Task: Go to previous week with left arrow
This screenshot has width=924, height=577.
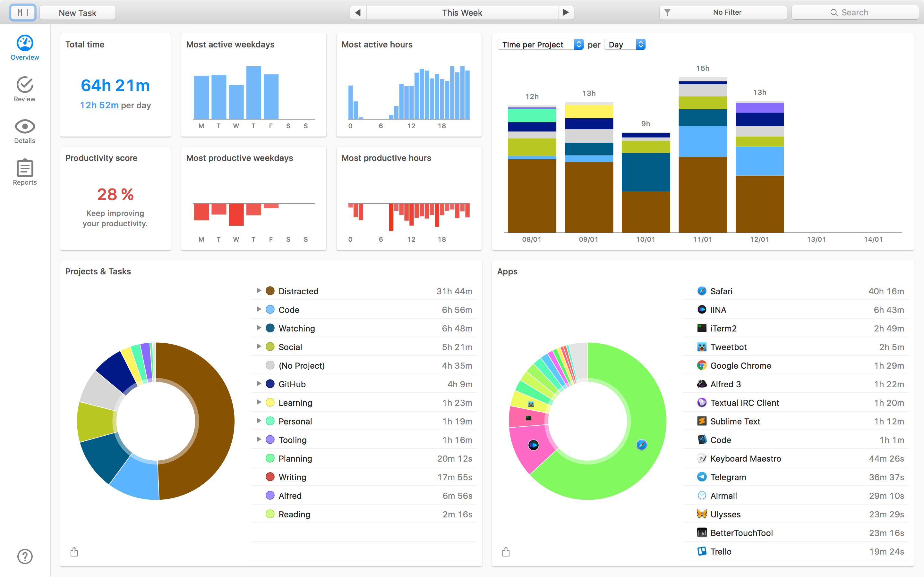Action: 358,13
